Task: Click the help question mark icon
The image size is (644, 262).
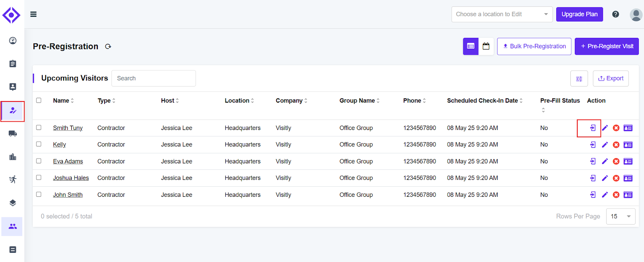Action: (x=615, y=14)
